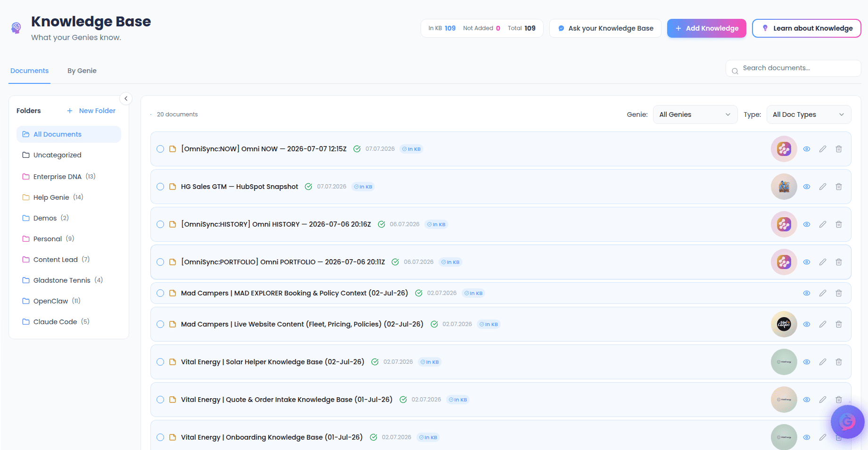Open the All Genies dropdown

pyautogui.click(x=695, y=115)
